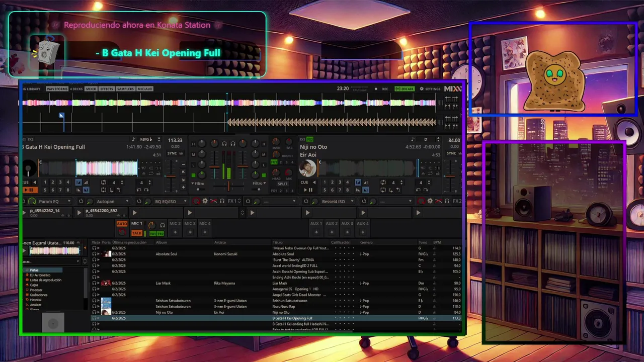644x362 pixels.
Task: Toggle left channel headphone cue icon
Action: 224,144
